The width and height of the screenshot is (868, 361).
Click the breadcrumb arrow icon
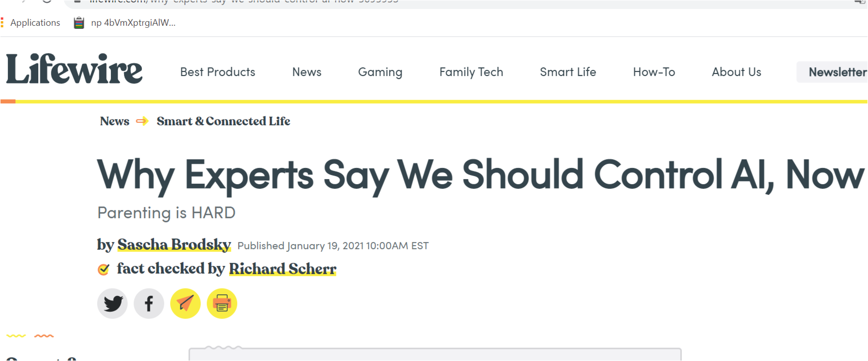pyautogui.click(x=142, y=121)
